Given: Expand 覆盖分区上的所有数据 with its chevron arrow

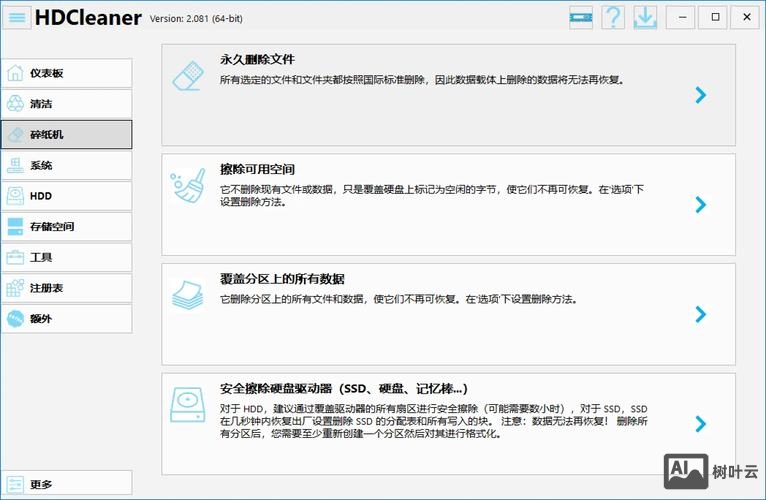Looking at the screenshot, I should click(x=701, y=314).
